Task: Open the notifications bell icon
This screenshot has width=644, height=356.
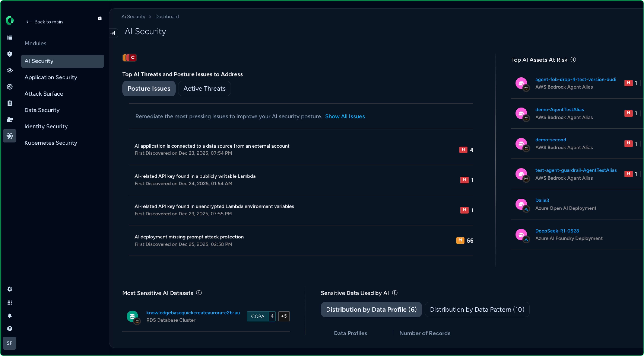Action: pyautogui.click(x=10, y=316)
